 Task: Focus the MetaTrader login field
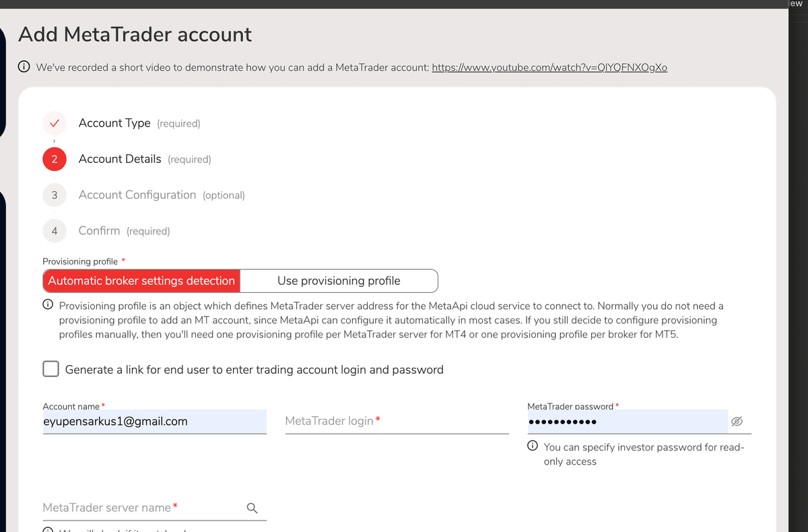tap(397, 422)
